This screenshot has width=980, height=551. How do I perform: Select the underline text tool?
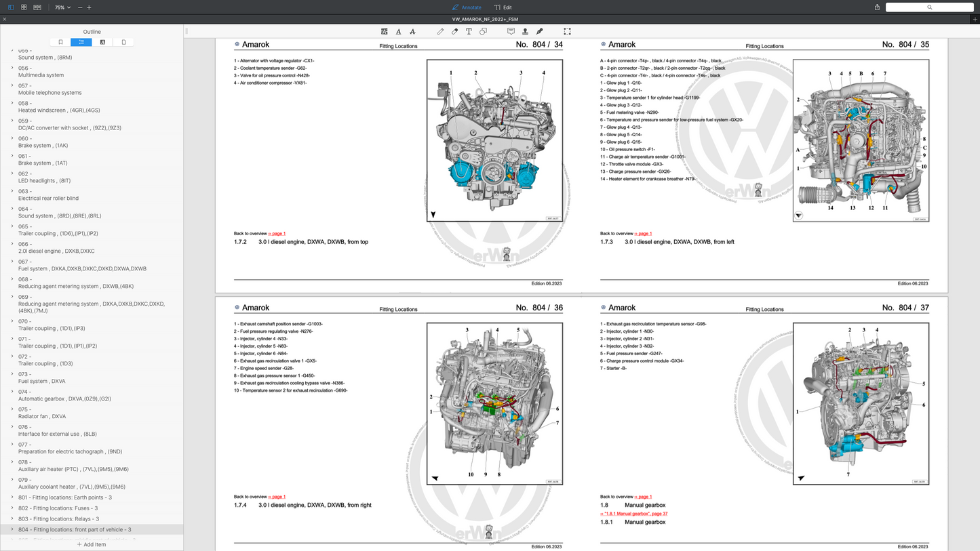point(398,31)
